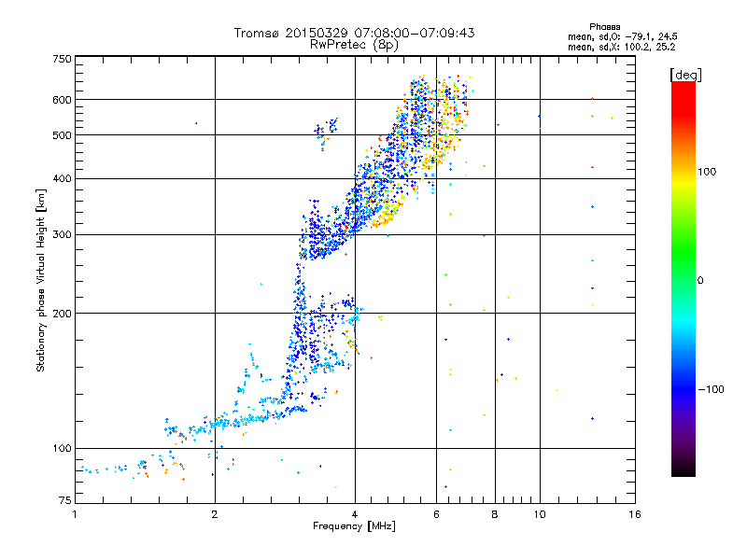Click the 4 MHz tick label on frequency axis
Viewport: 747px width, 560px height.
(x=355, y=514)
